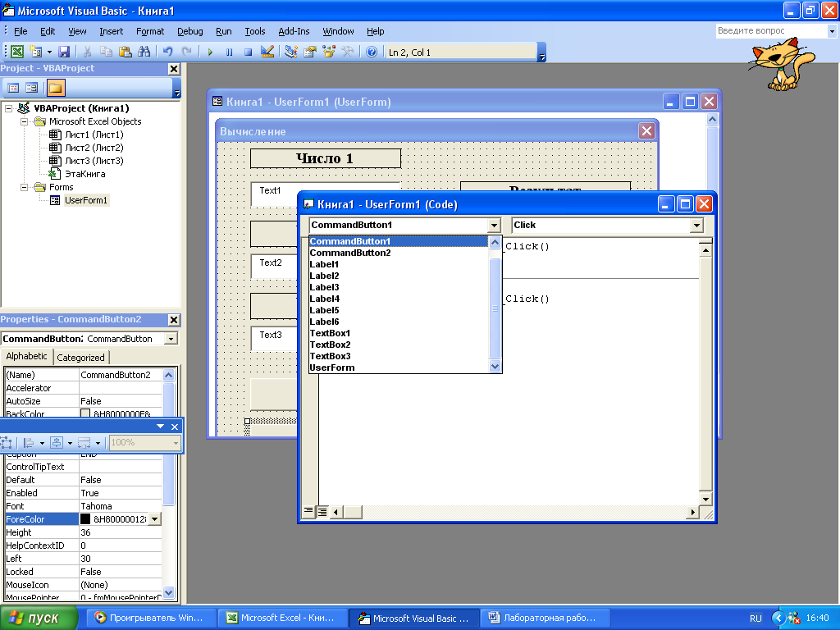
Task: Choose TextBox1 in the object list
Action: point(399,333)
